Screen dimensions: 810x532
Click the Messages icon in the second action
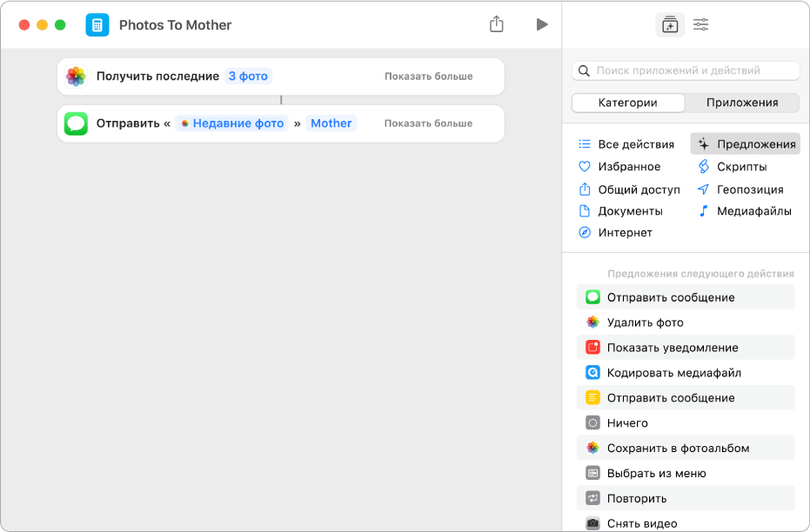(77, 123)
